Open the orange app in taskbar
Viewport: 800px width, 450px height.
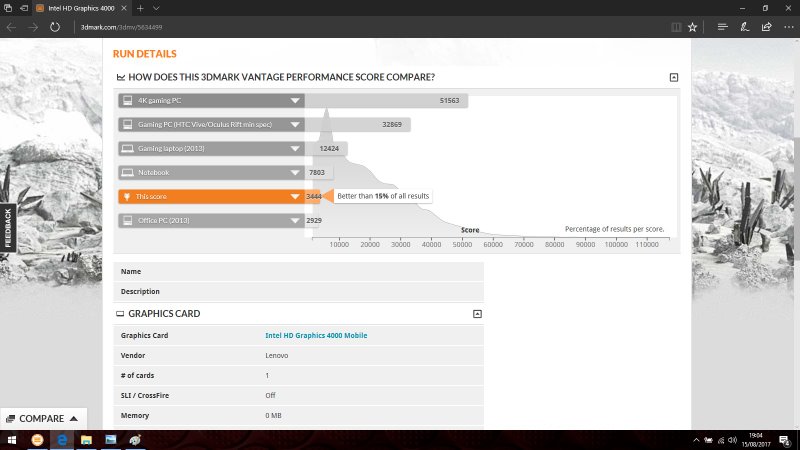point(37,440)
